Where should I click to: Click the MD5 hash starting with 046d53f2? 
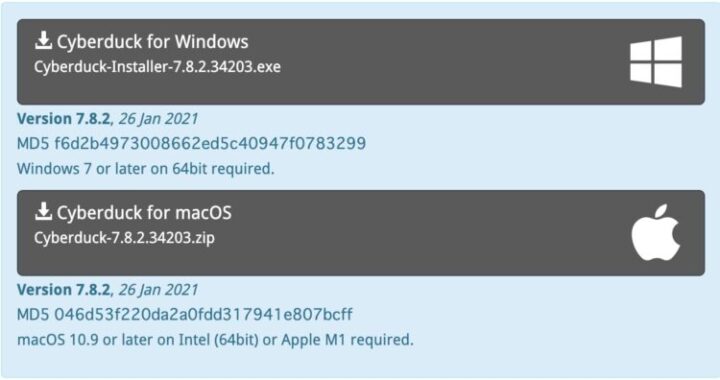[x=203, y=315]
